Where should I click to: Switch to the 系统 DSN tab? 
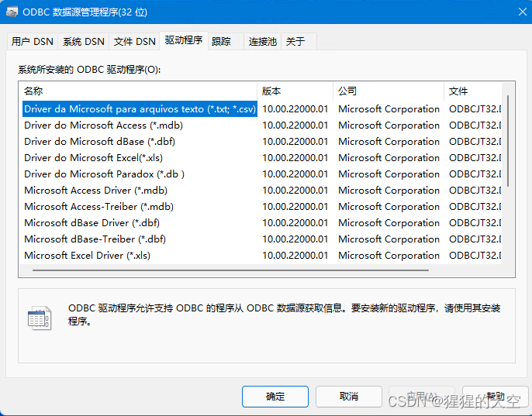[84, 41]
